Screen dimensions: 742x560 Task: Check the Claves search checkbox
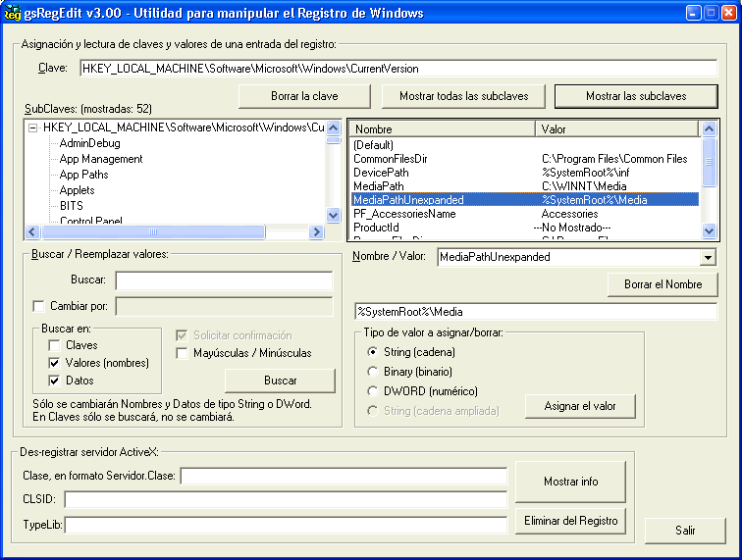(x=54, y=345)
